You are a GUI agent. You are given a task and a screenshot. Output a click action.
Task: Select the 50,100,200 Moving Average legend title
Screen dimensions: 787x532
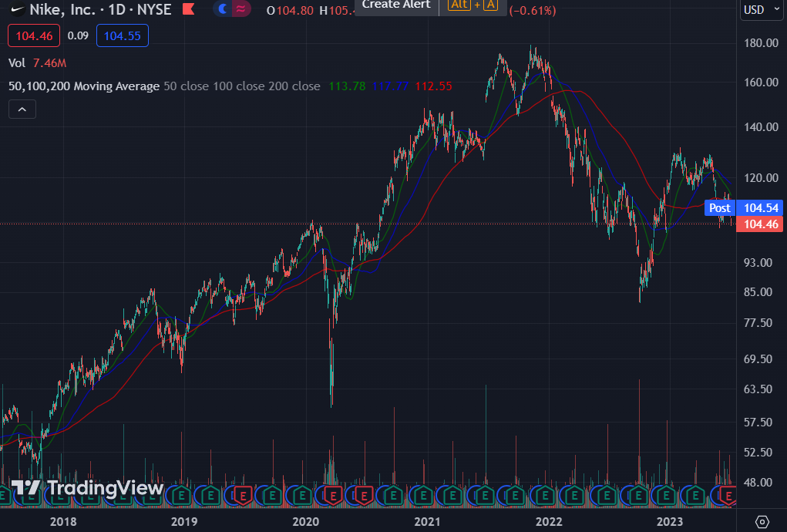point(84,86)
